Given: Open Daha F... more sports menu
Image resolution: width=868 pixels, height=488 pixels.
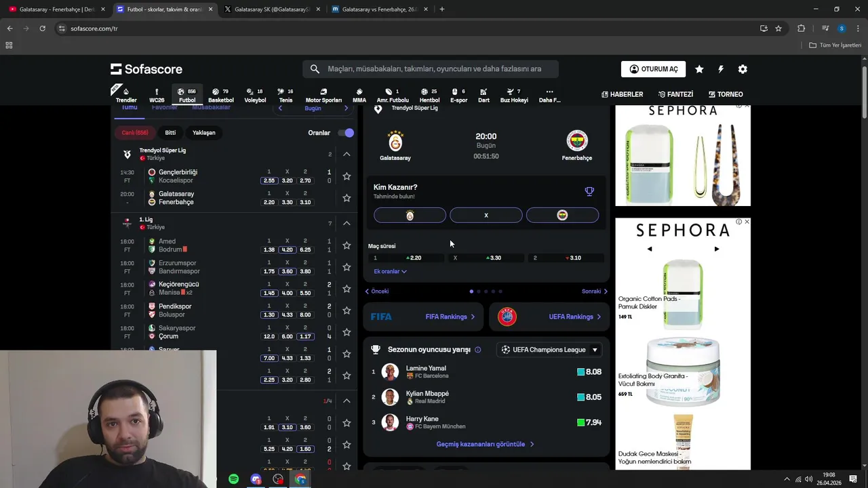Looking at the screenshot, I should (x=549, y=96).
